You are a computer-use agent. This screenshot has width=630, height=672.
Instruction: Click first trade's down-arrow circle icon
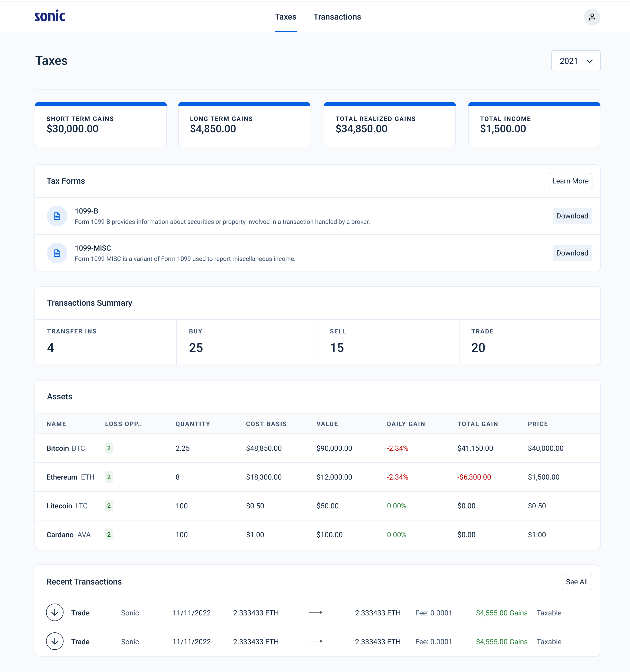[x=55, y=612]
